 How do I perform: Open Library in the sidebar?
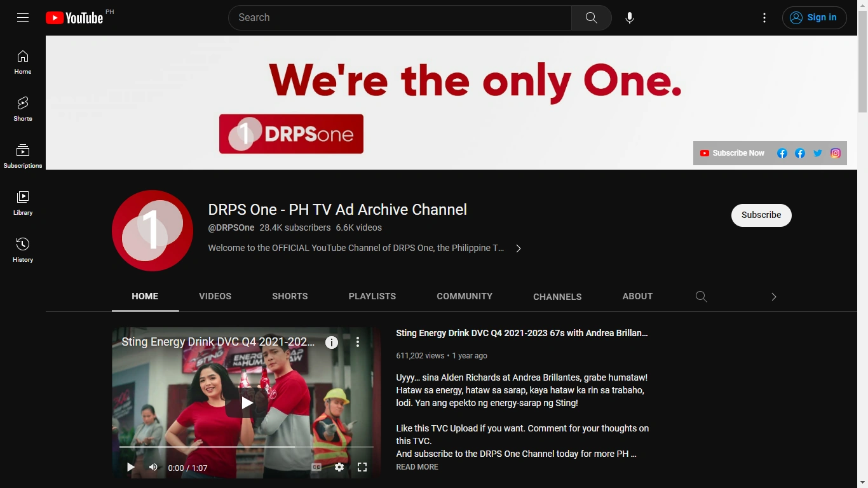pos(23,203)
